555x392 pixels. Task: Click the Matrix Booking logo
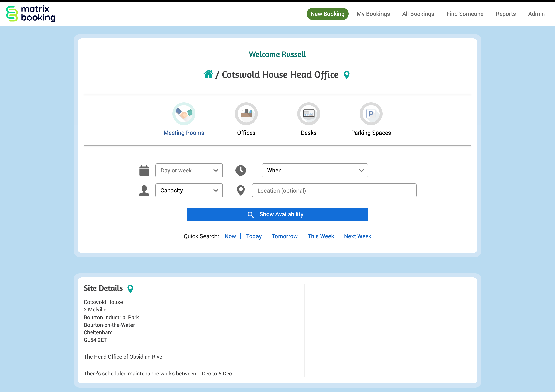tap(31, 14)
